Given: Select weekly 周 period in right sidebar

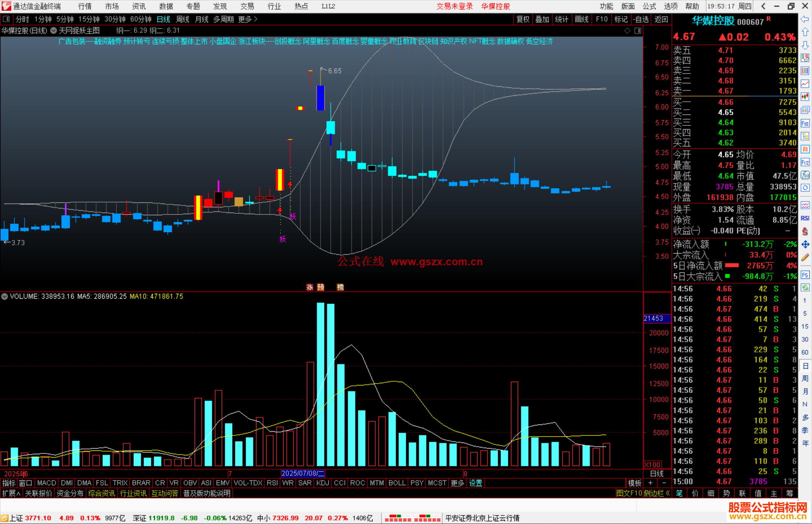Looking at the screenshot, I should (805, 378).
